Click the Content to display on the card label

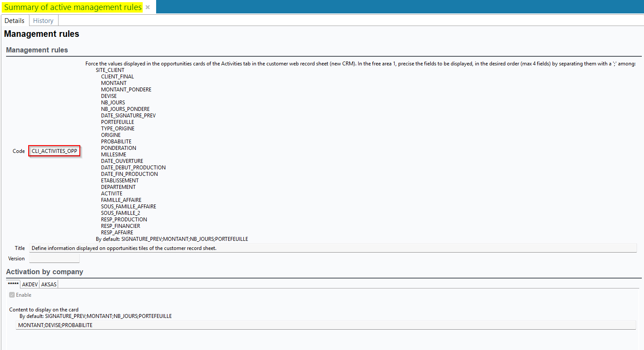pyautogui.click(x=44, y=310)
